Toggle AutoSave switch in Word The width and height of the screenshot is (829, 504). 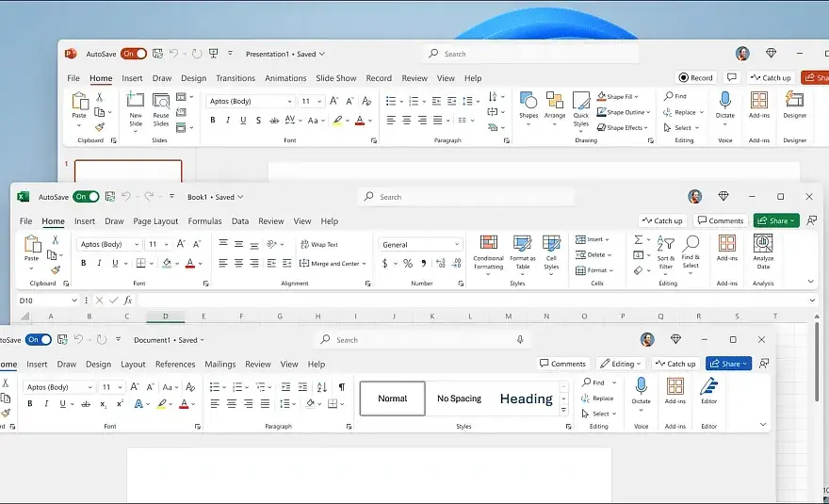click(39, 339)
